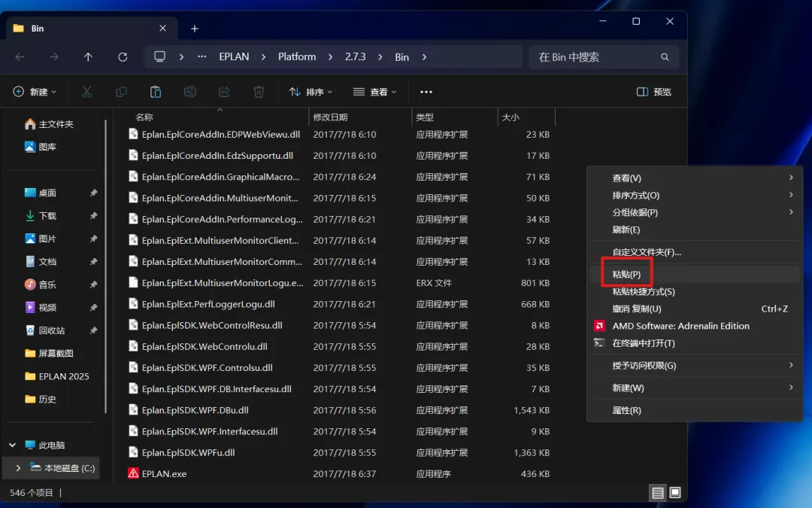Viewport: 812px width, 508px height.
Task: Open a new tab with plus button
Action: click(195, 29)
